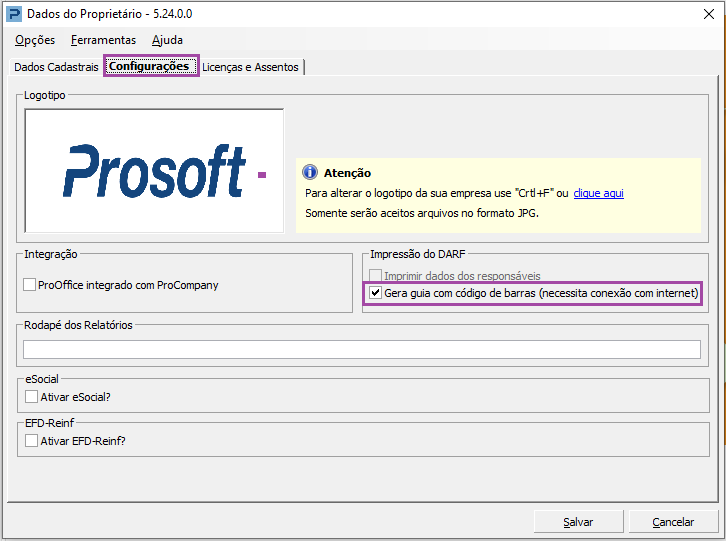Open the Opções menu
Screen dimensions: 726x542
(35, 40)
